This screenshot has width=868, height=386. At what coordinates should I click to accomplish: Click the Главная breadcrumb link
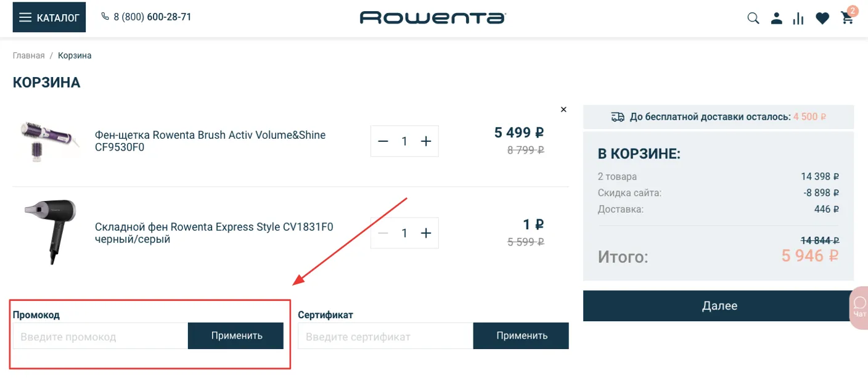(28, 55)
